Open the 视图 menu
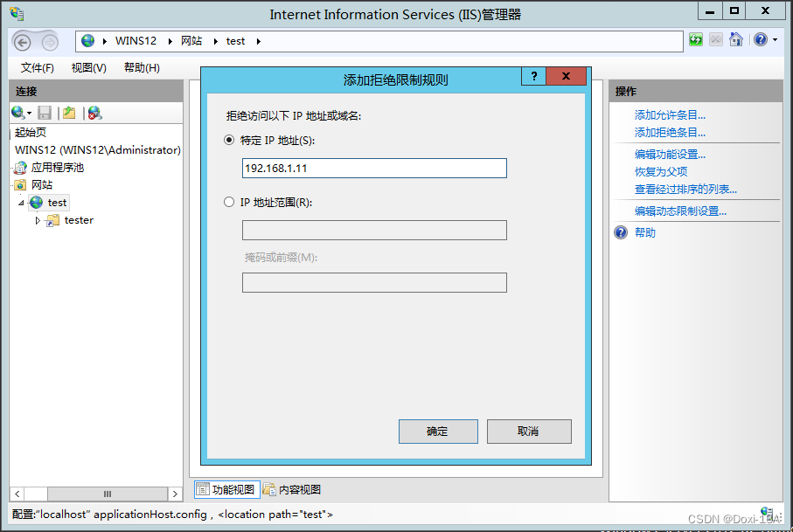 (86, 67)
